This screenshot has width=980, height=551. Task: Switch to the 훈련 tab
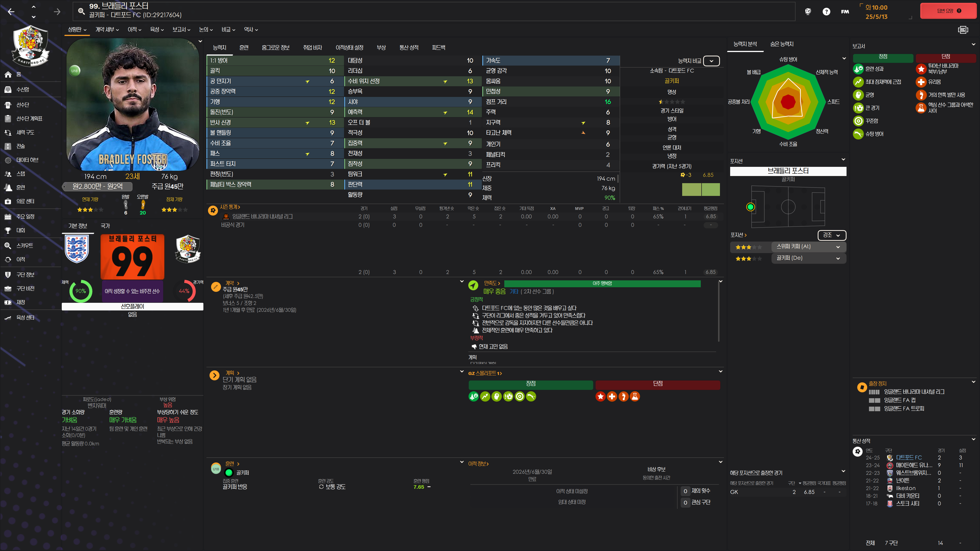244,47
